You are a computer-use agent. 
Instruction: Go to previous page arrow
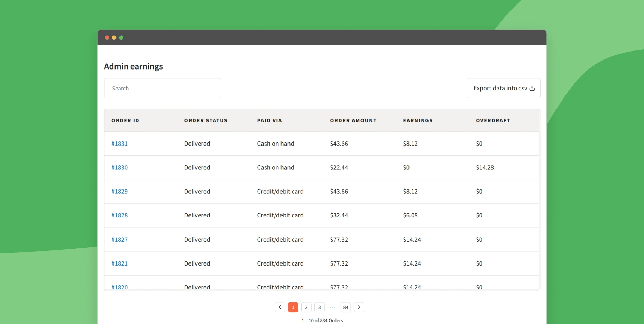click(280, 307)
